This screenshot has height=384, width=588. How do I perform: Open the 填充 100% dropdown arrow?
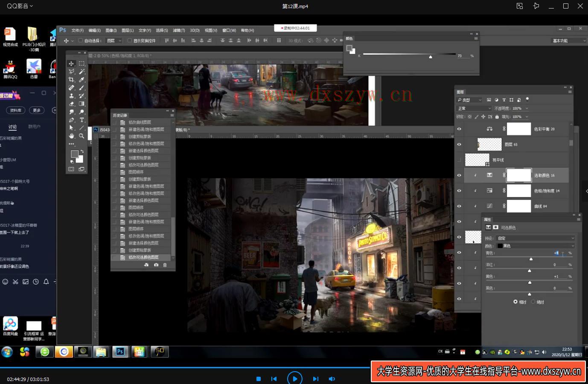point(527,116)
